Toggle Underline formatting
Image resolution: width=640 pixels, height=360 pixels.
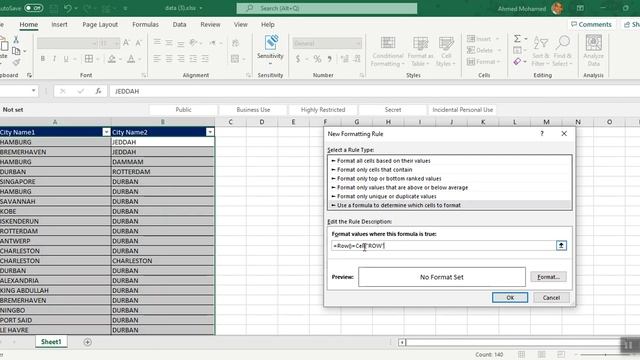click(66, 59)
